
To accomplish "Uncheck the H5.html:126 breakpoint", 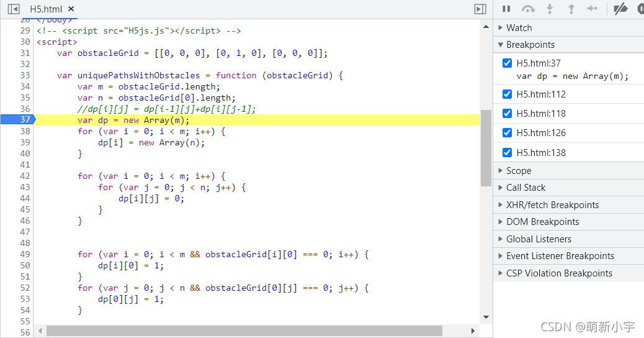I will [508, 133].
